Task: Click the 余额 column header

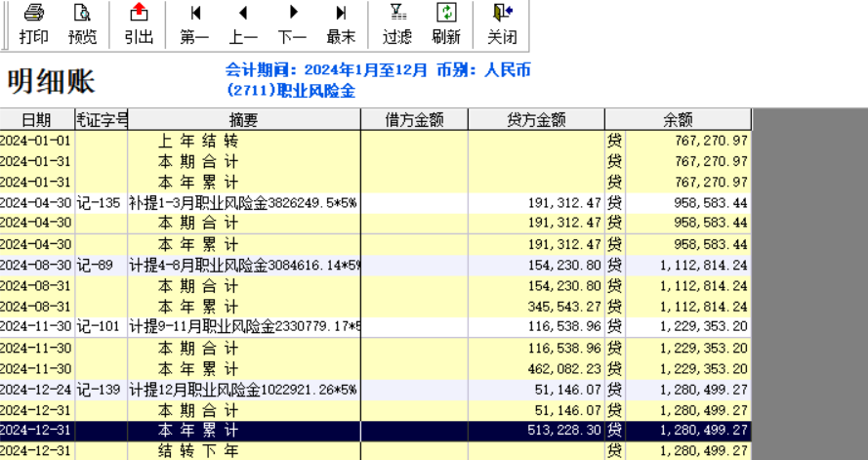Action: click(x=678, y=119)
